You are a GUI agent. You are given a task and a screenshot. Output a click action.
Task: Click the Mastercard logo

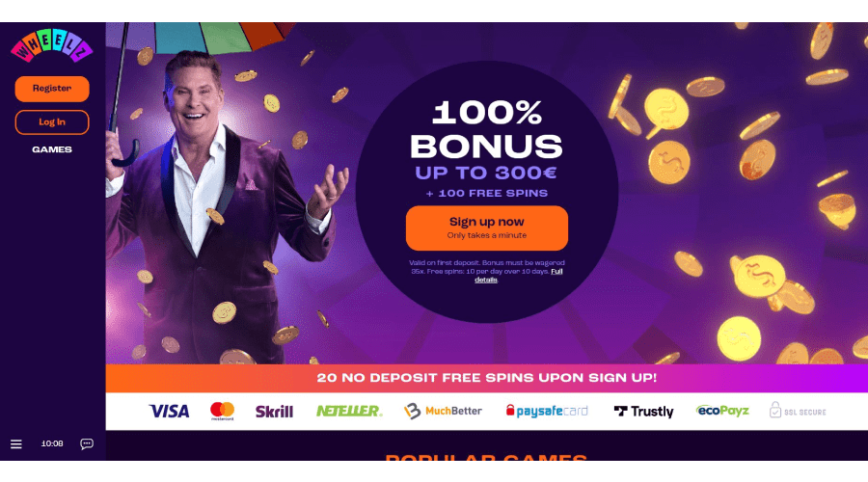coord(222,412)
